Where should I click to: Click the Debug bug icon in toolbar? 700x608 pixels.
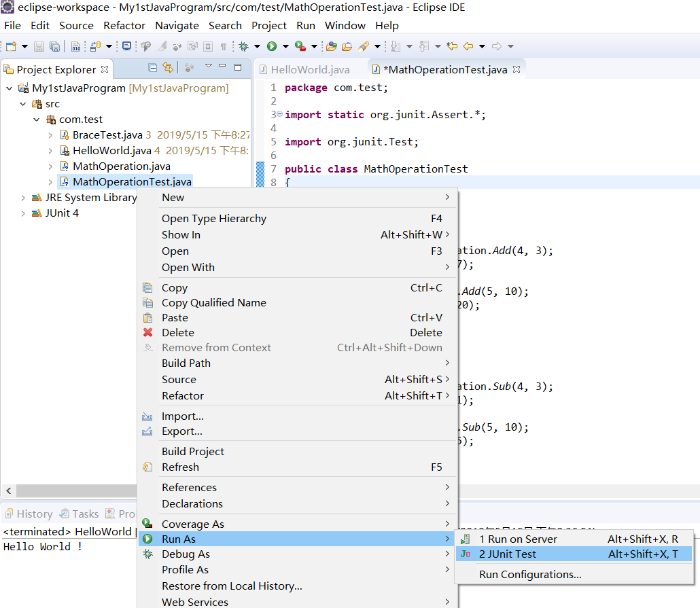click(x=244, y=46)
